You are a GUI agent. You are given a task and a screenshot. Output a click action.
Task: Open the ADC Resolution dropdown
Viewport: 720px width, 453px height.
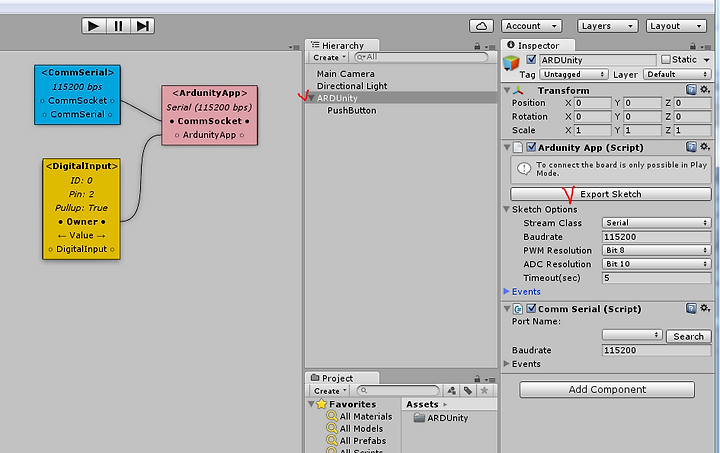click(x=656, y=264)
